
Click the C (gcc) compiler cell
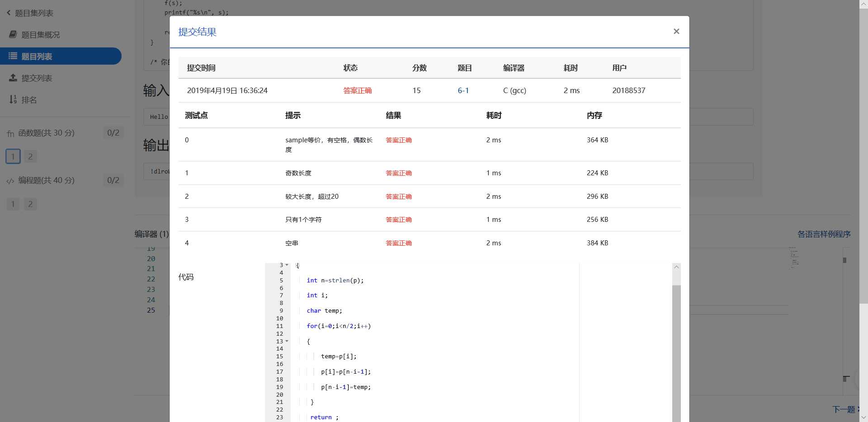(x=514, y=90)
